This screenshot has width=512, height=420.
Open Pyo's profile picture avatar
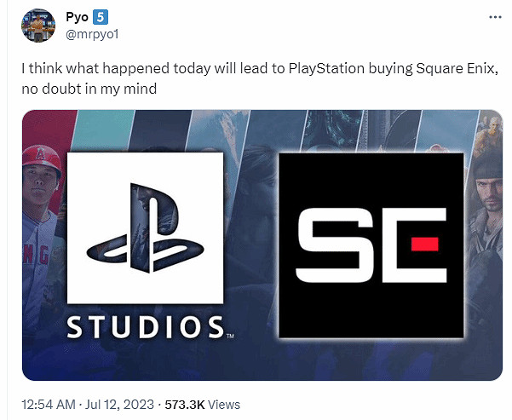tap(36, 27)
